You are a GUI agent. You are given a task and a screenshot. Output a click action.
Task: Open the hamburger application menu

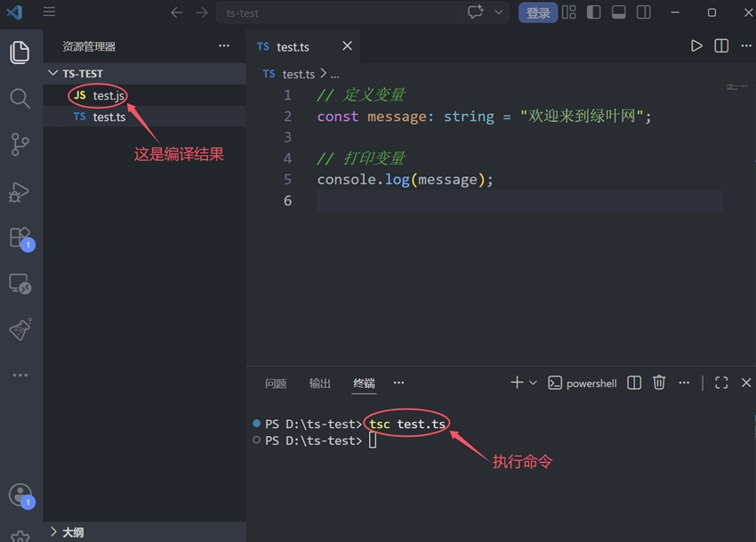pos(49,12)
